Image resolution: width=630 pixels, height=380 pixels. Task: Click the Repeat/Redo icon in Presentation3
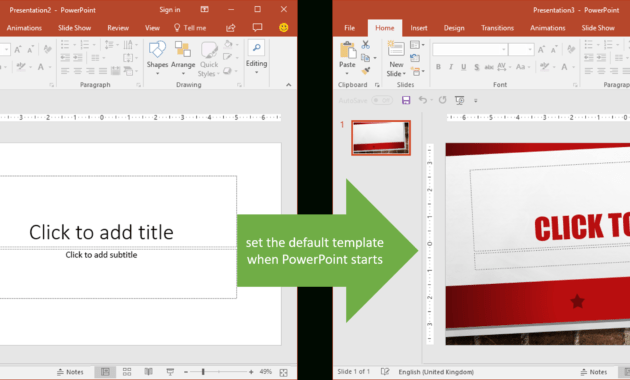442,100
